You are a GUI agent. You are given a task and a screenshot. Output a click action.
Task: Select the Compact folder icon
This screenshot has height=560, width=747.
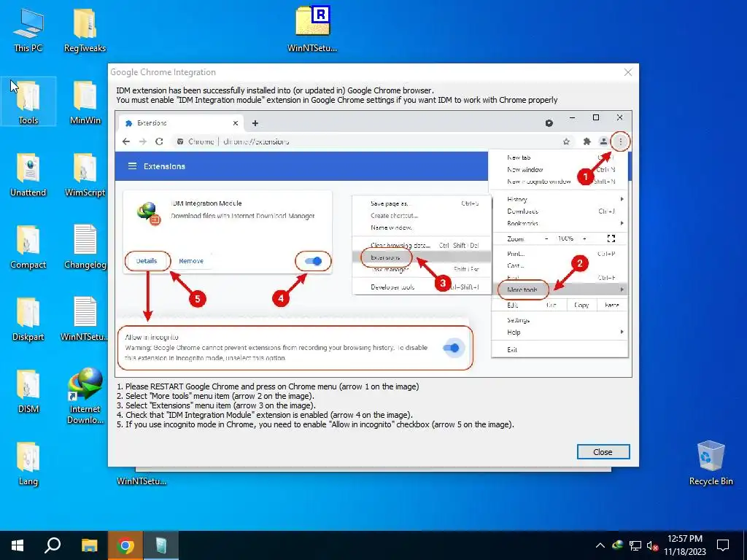(x=28, y=246)
